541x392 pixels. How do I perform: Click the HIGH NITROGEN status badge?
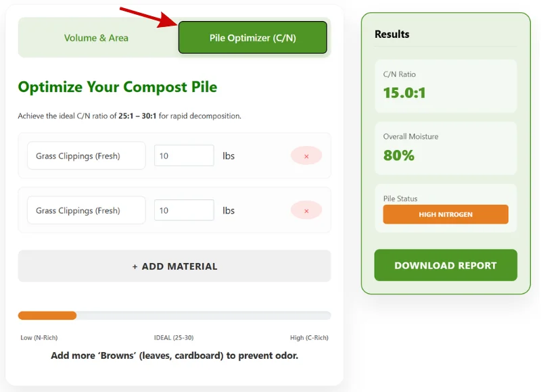pos(445,214)
